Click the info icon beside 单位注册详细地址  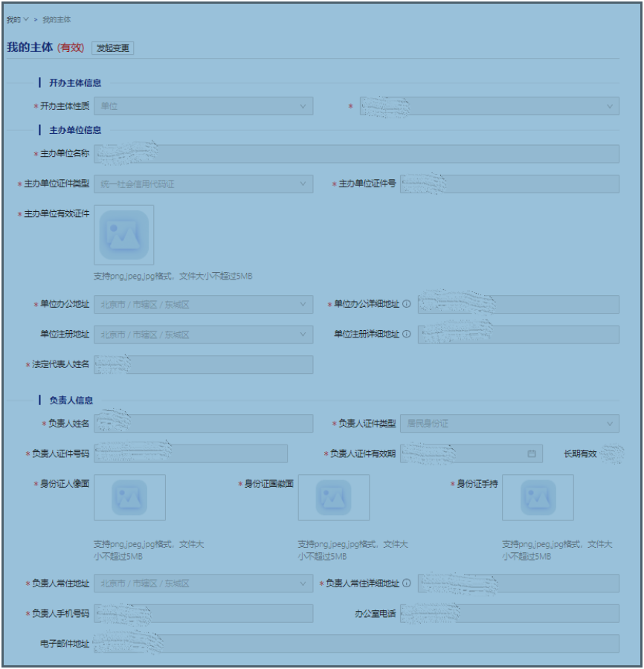pos(407,334)
